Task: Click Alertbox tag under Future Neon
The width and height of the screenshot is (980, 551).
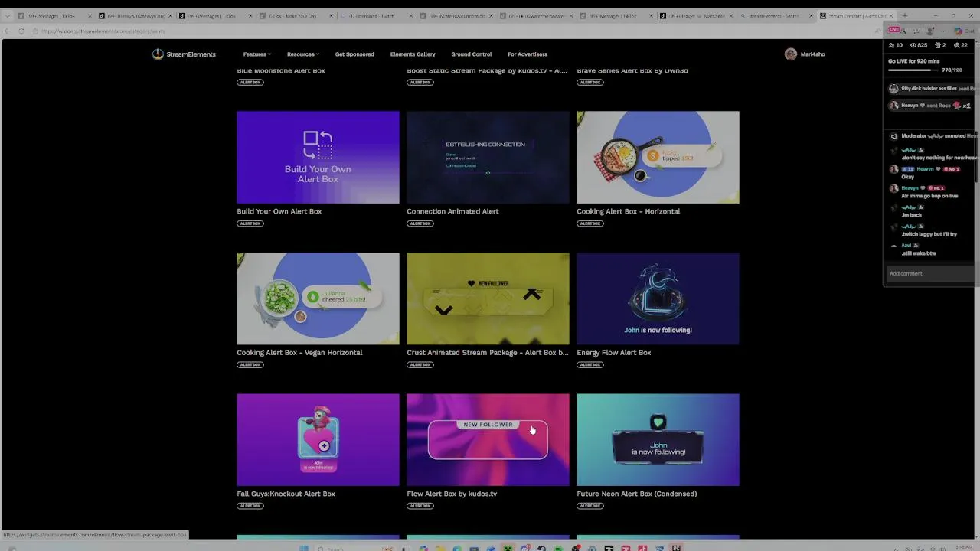Action: point(590,506)
